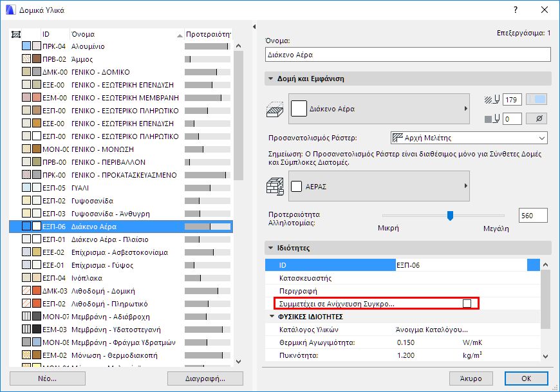Click the application icon in the title bar
Image resolution: width=560 pixels, height=392 pixels.
[9, 10]
